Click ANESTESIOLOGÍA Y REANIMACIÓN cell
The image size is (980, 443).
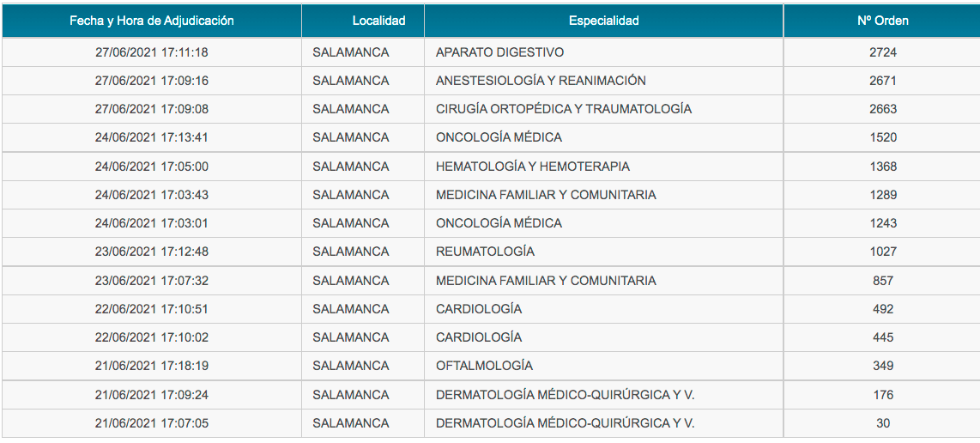[x=541, y=81]
